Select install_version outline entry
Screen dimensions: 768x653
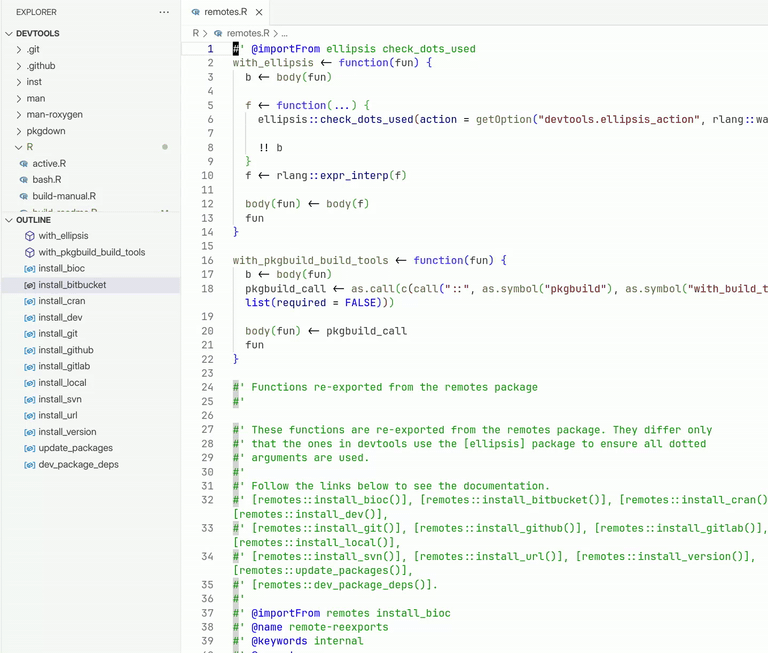[x=67, y=432]
